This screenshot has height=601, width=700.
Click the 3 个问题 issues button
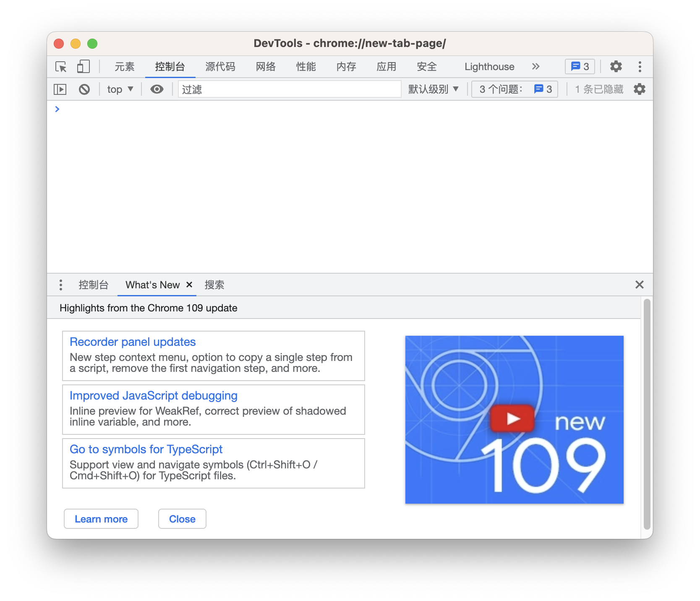pos(515,89)
